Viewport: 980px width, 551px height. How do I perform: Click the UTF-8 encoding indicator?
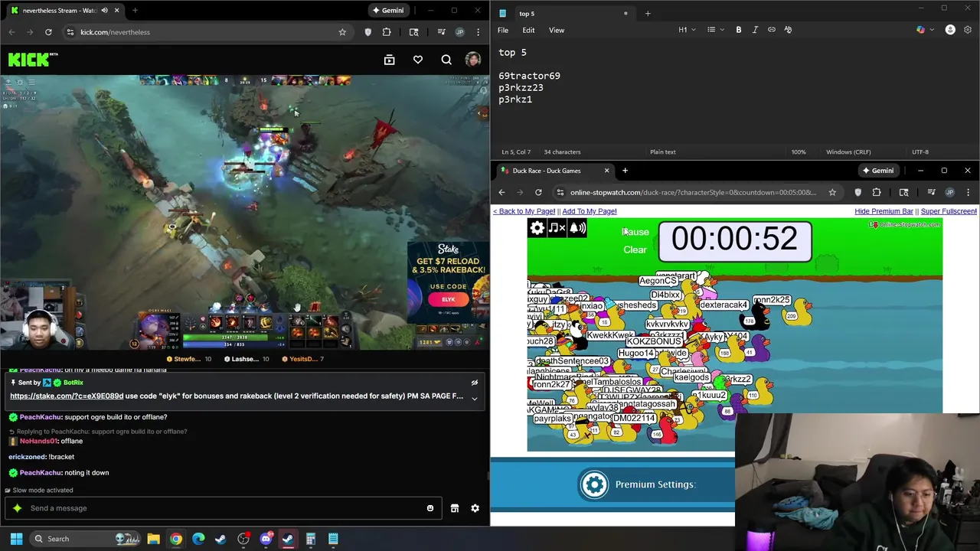[920, 152]
